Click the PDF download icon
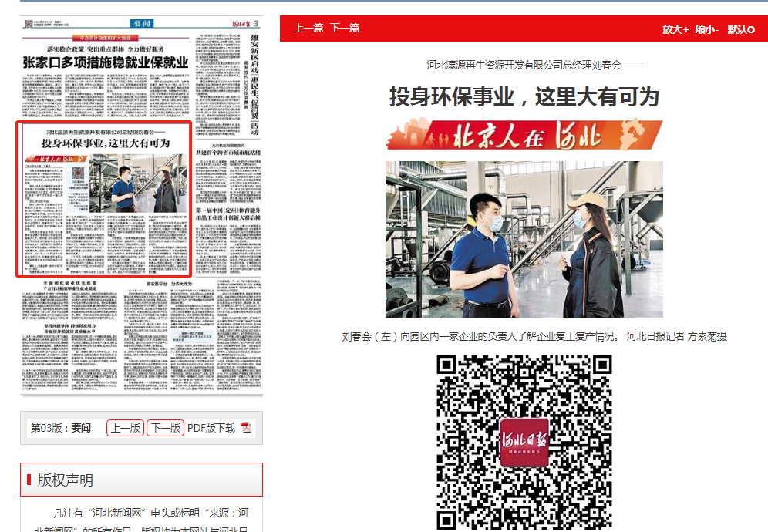The height and width of the screenshot is (532, 768). tap(247, 428)
